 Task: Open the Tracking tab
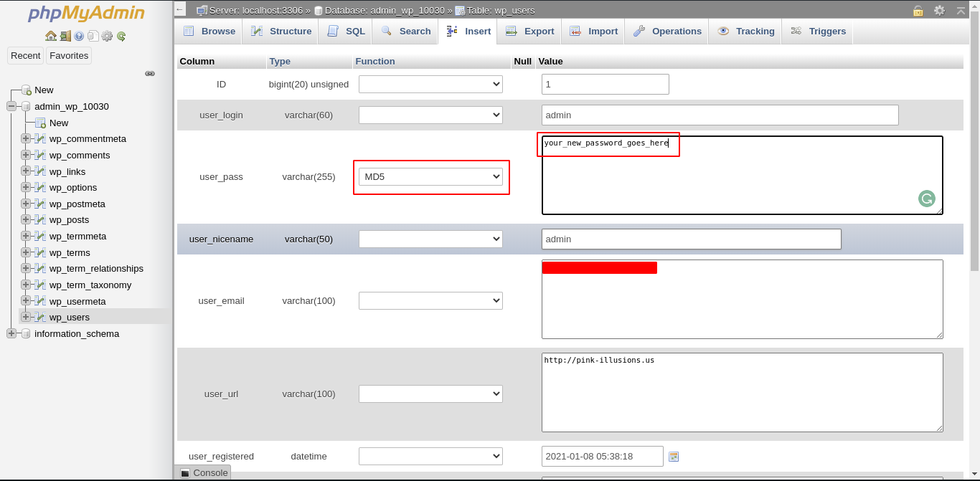click(x=745, y=31)
